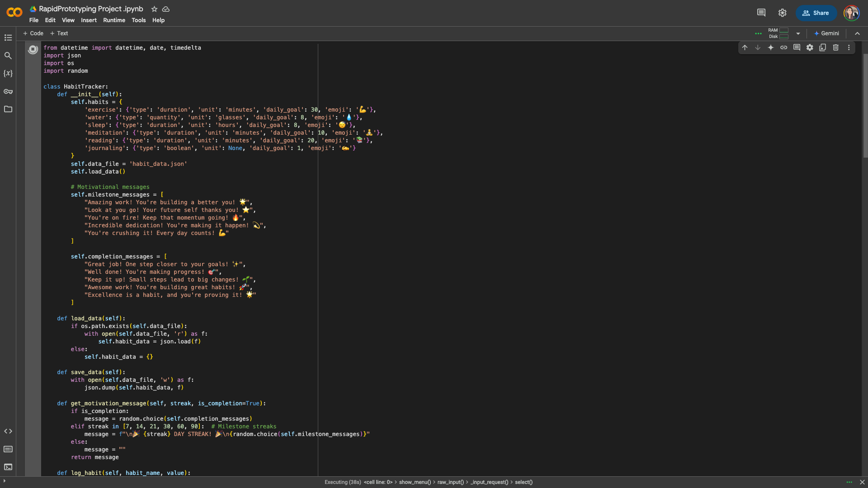Click the vertical scrollbar thumb
Image resolution: width=868 pixels, height=488 pixels.
coord(865,106)
